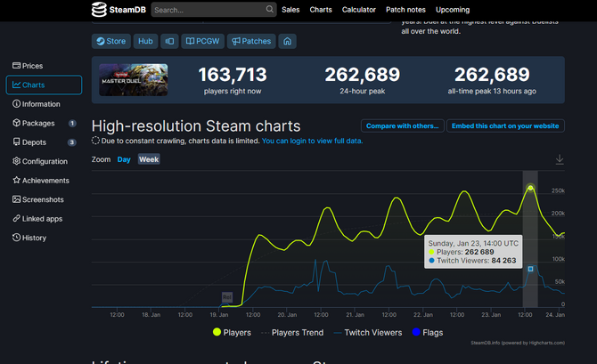Click the login to view full data link
Screen dimensions: 597x364
[x=313, y=141]
